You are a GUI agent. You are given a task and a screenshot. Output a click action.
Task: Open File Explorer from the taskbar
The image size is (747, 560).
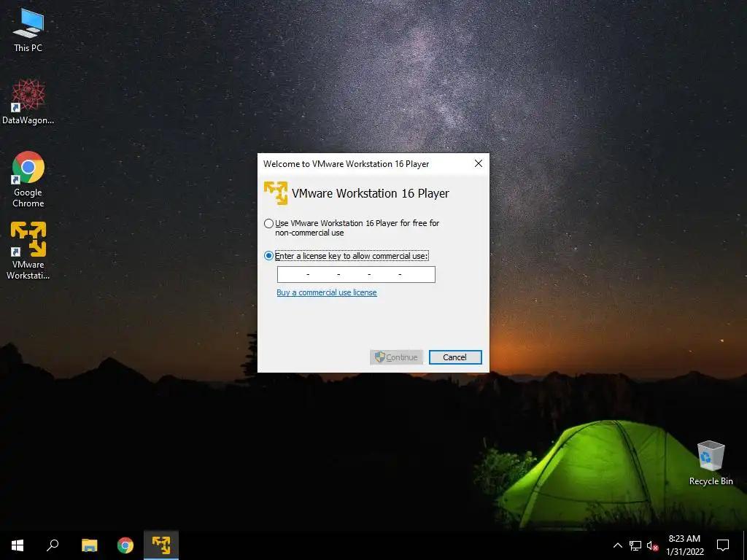point(89,545)
